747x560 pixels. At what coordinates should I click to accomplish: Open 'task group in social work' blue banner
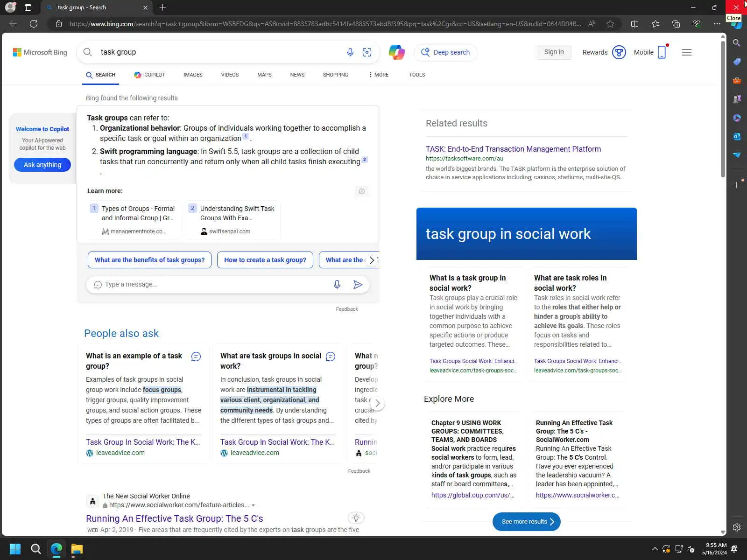click(x=527, y=234)
